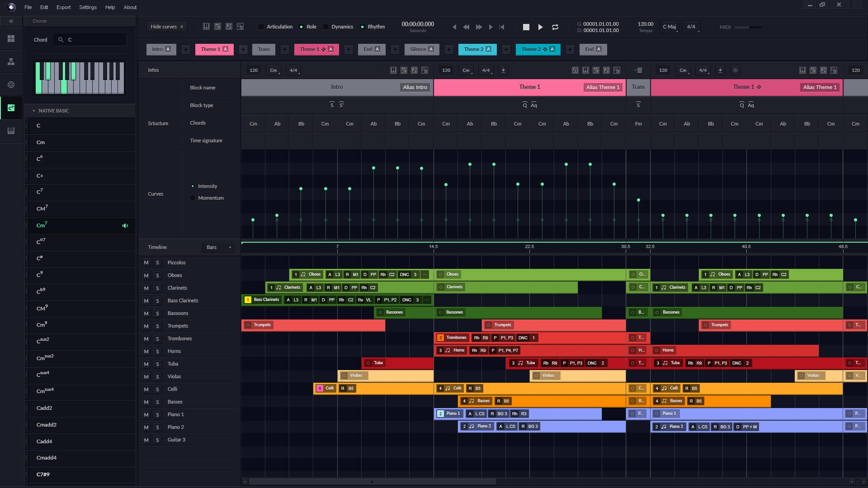Toggle the Articulation checkbox
This screenshot has height=488, width=868.
click(261, 27)
